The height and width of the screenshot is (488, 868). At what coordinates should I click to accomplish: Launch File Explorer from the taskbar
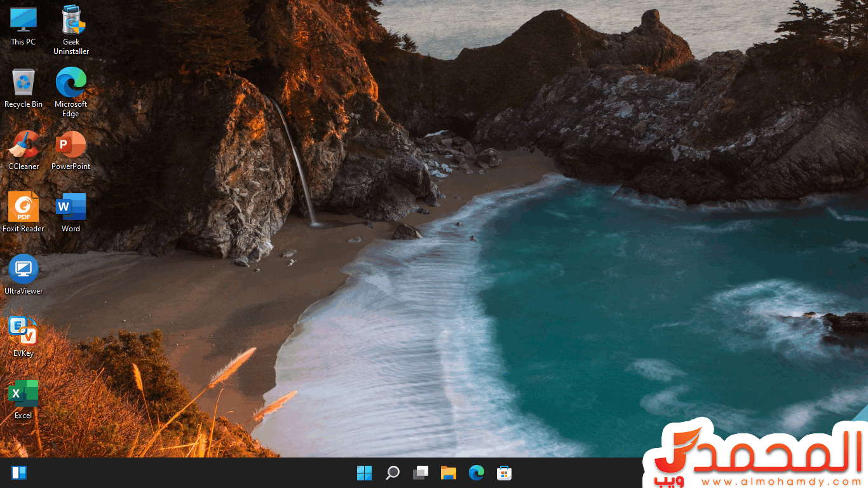(449, 473)
